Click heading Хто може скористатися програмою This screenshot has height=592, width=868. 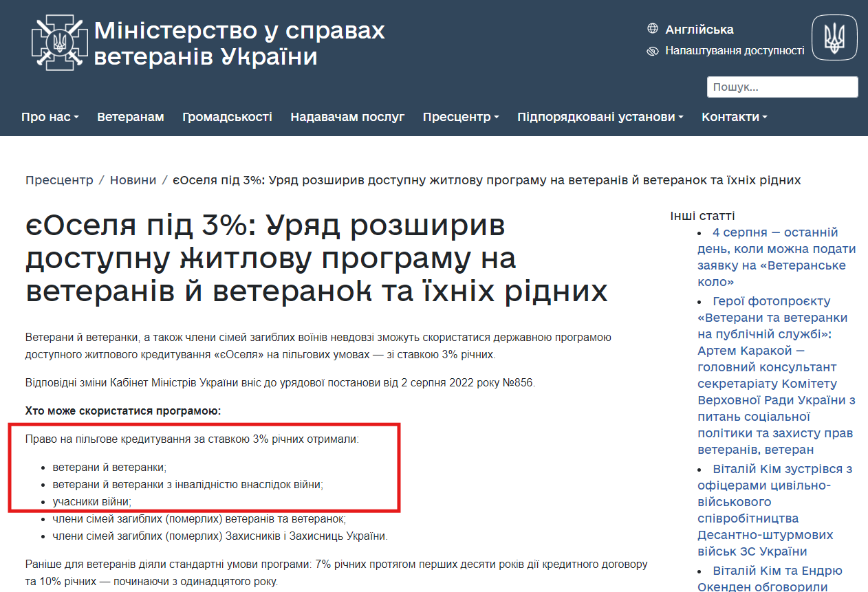(x=123, y=411)
